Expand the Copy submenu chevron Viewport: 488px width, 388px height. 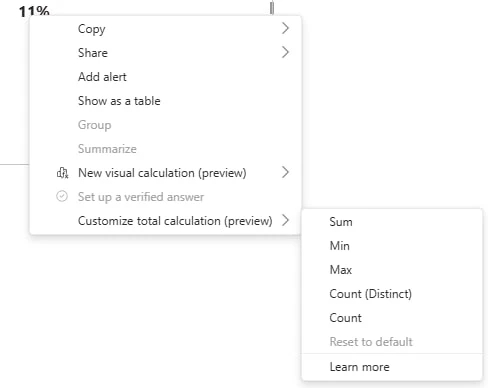(285, 29)
